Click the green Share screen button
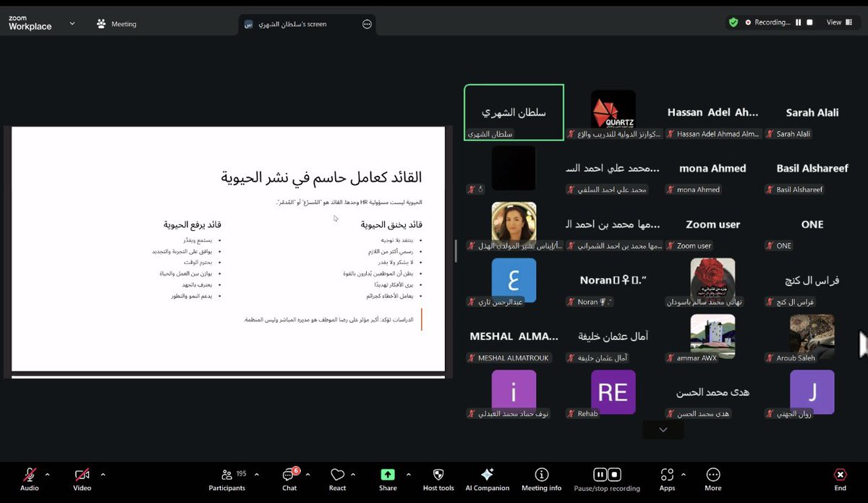Image resolution: width=868 pixels, height=503 pixels. (388, 479)
